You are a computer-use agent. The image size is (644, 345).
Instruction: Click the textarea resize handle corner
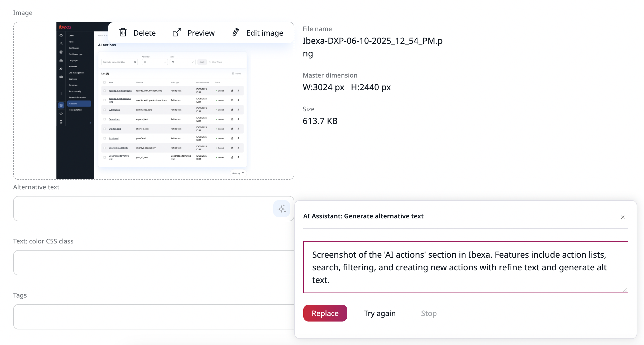click(625, 290)
